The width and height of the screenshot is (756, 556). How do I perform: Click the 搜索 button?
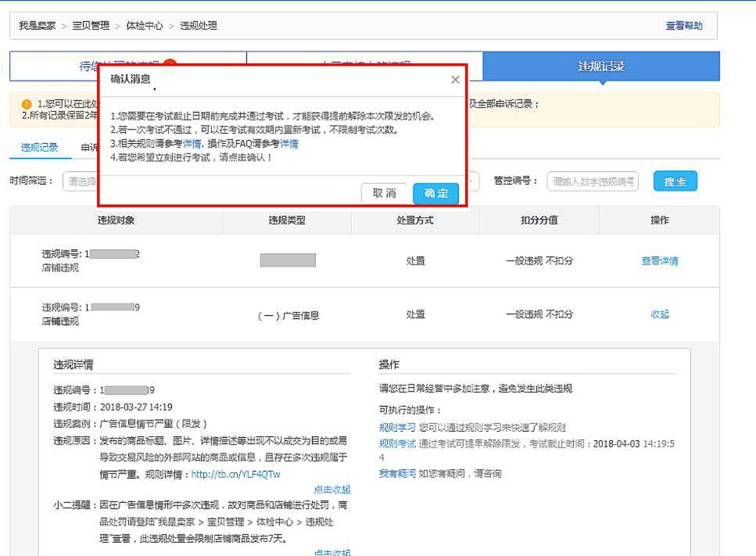tap(675, 181)
